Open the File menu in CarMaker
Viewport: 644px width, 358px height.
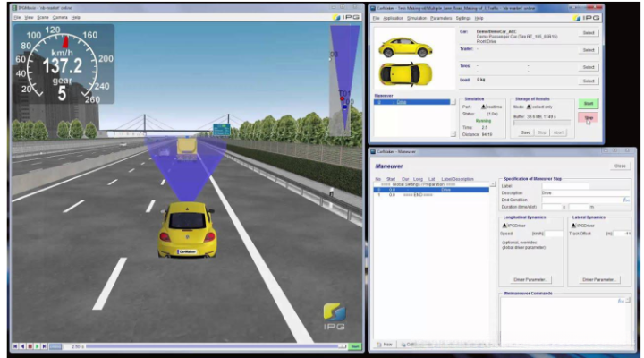(376, 18)
